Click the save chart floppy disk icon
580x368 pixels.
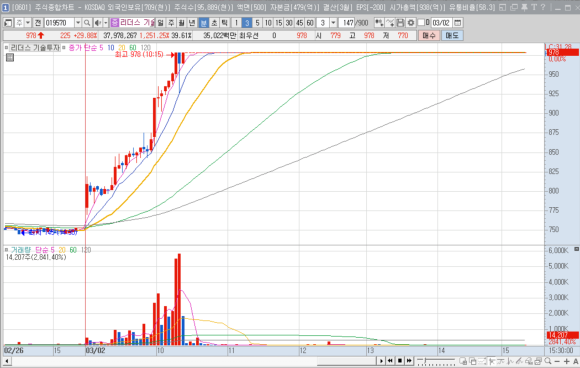pos(400,23)
